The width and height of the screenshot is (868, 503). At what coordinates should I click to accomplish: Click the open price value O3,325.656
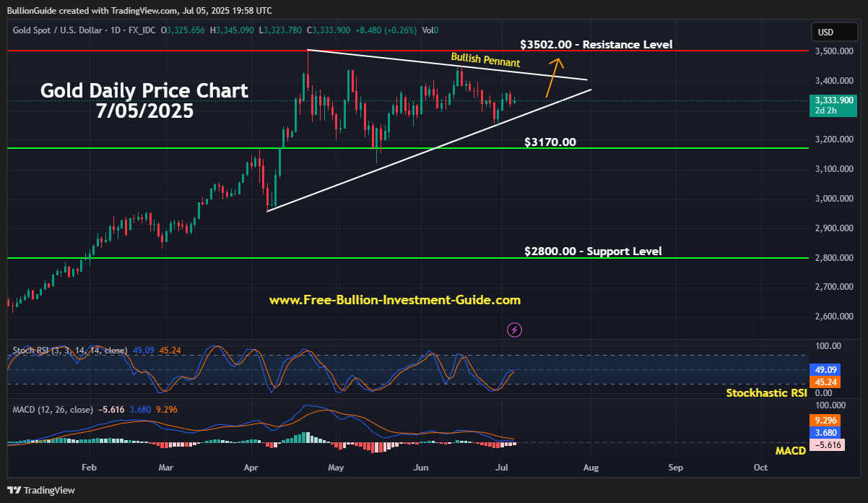tap(183, 30)
